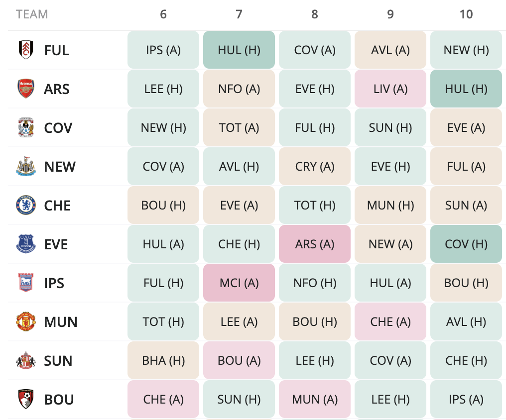Click the Fulham club crest
The image size is (506, 420).
click(26, 50)
